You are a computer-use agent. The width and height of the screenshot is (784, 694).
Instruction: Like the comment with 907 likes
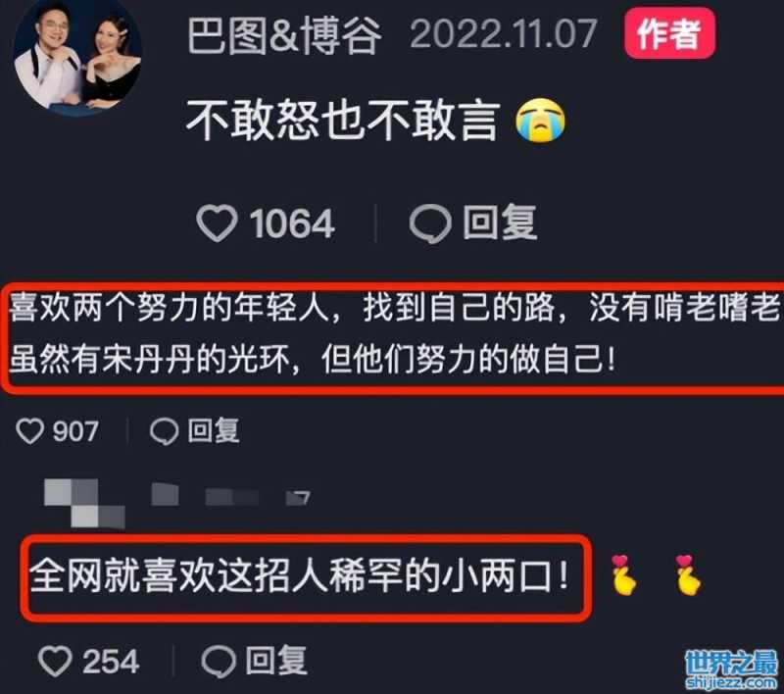click(30, 431)
